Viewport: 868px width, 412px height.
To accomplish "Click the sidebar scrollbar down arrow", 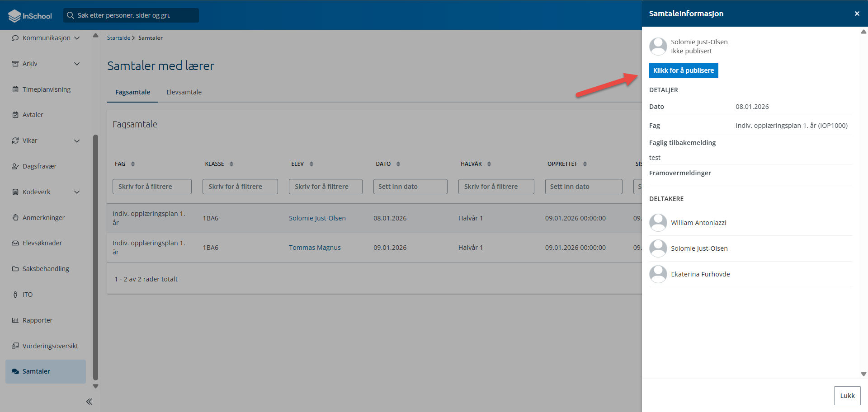I will coord(95,386).
